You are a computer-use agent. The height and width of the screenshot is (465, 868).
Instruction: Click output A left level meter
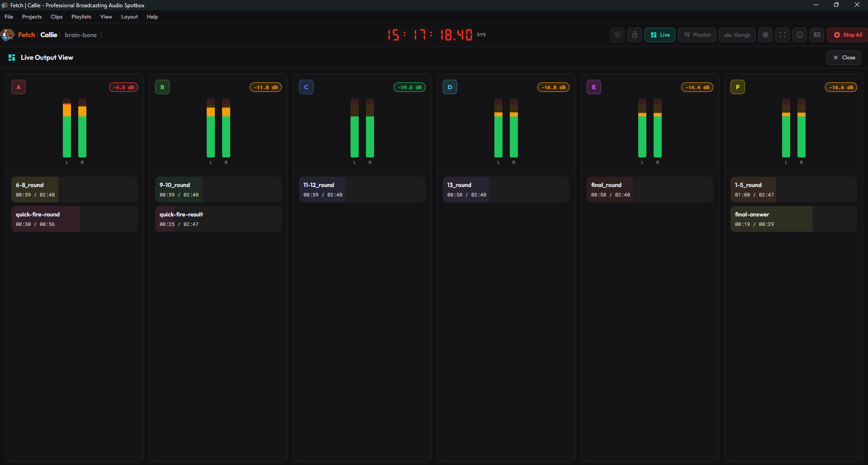coord(67,128)
